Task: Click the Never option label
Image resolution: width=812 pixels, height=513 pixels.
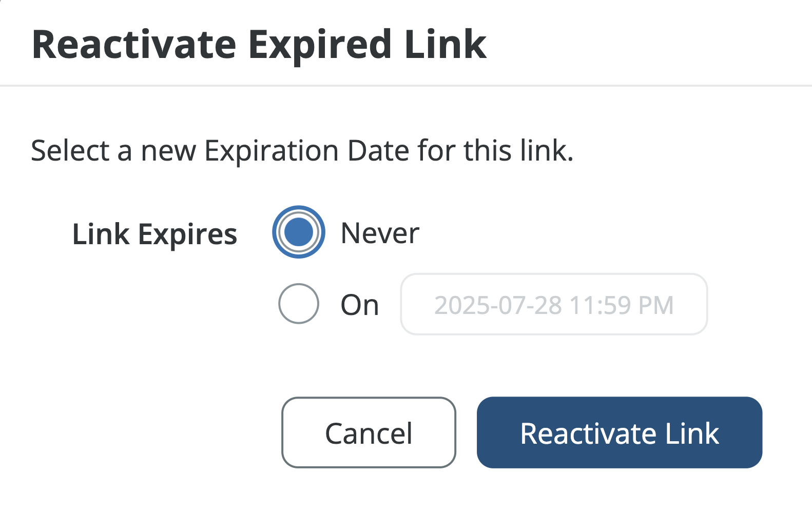Action: (380, 233)
